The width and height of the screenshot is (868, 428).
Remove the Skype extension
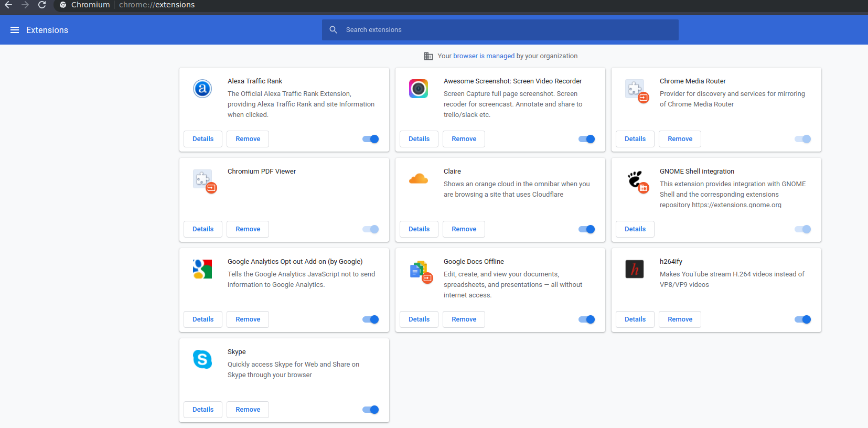248,410
